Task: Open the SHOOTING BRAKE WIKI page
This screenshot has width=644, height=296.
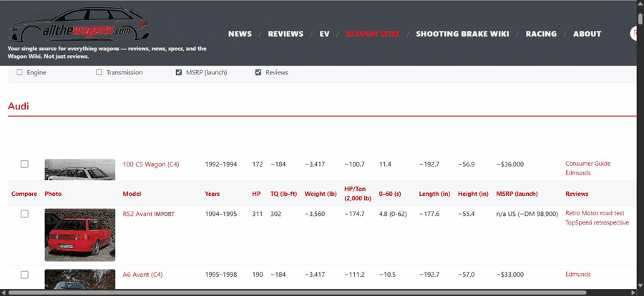Action: (462, 34)
